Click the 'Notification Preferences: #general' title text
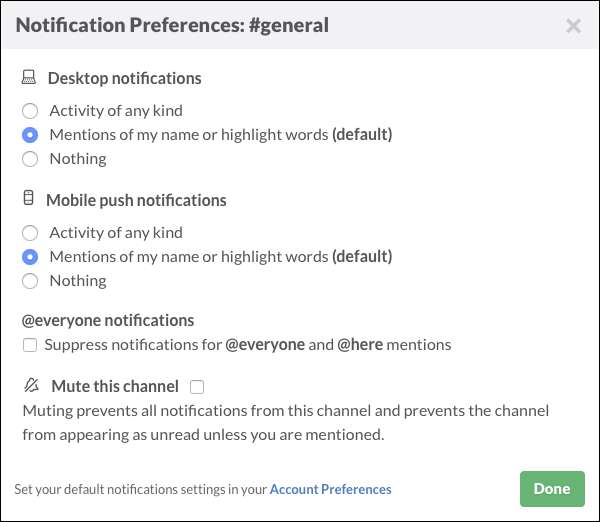 click(x=171, y=26)
